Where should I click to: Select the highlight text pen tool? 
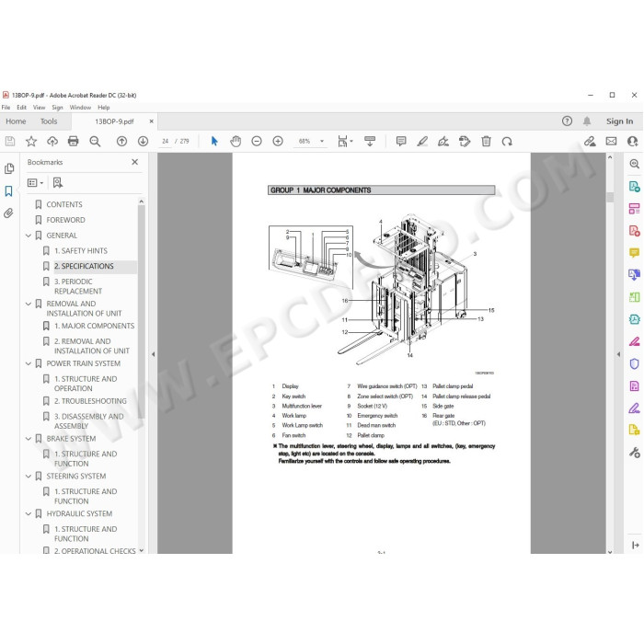coord(422,142)
